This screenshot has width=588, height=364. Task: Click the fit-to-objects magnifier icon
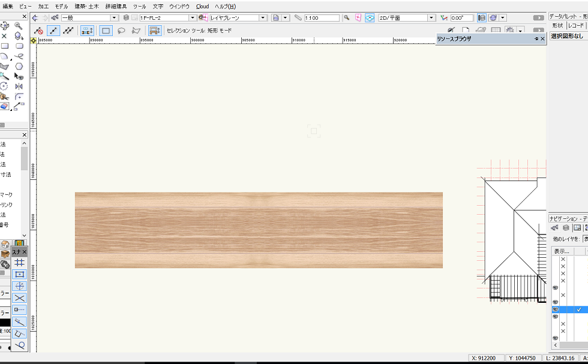click(347, 17)
